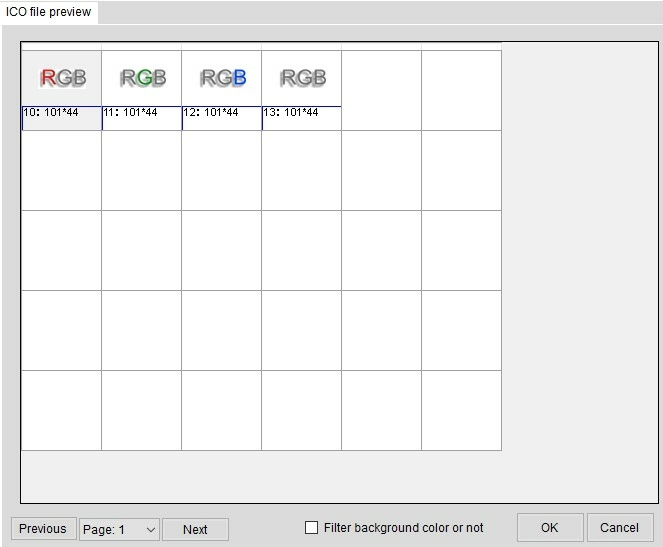Go to the Previous page
The image size is (663, 547).
coord(43,529)
